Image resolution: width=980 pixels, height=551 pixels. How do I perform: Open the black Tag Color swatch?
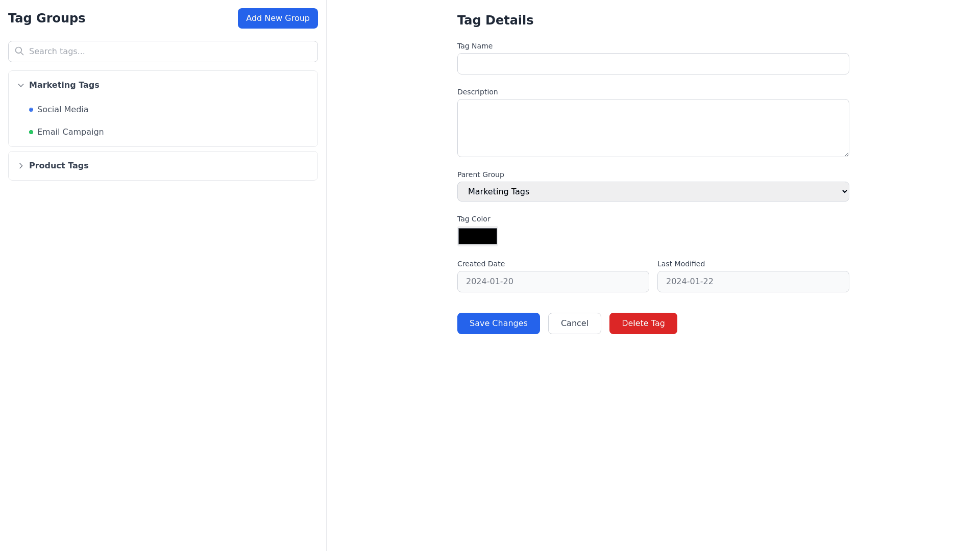[477, 236]
